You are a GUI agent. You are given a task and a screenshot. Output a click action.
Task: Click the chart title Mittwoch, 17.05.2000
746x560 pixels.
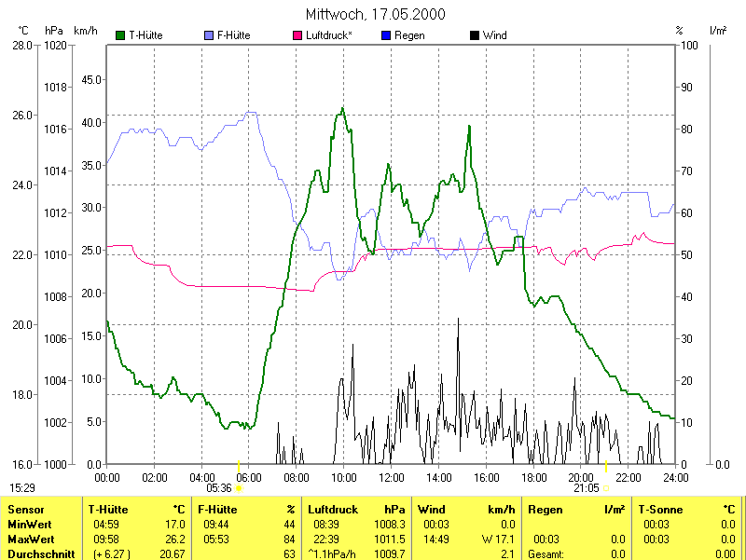point(375,14)
